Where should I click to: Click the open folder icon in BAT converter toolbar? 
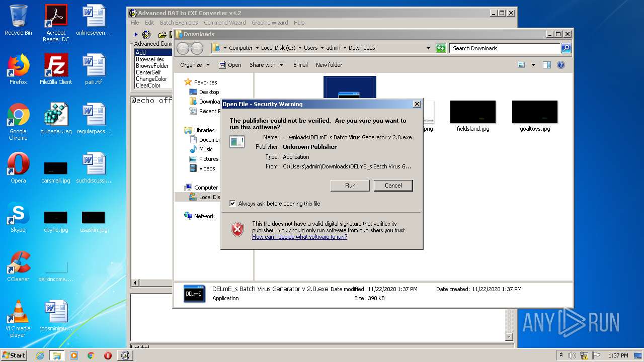pos(162,35)
